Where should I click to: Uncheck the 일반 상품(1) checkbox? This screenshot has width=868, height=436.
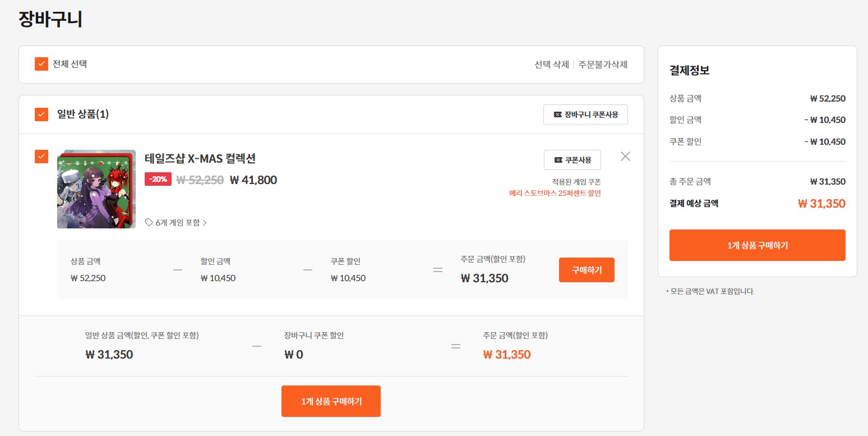41,114
